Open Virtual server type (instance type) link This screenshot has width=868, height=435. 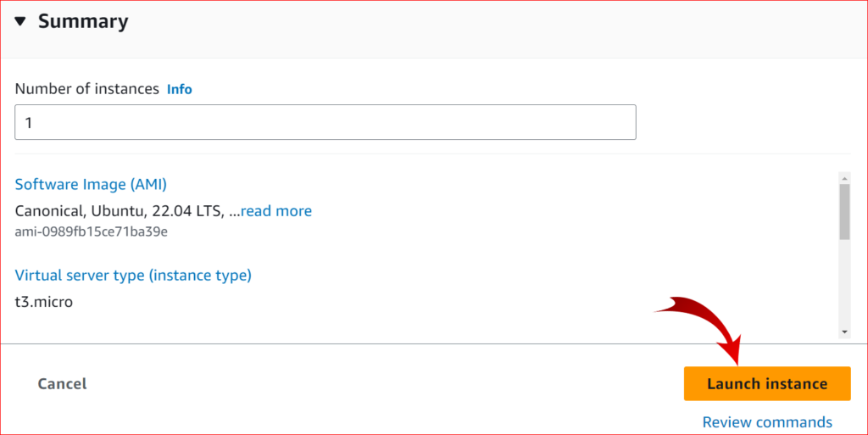pyautogui.click(x=133, y=275)
